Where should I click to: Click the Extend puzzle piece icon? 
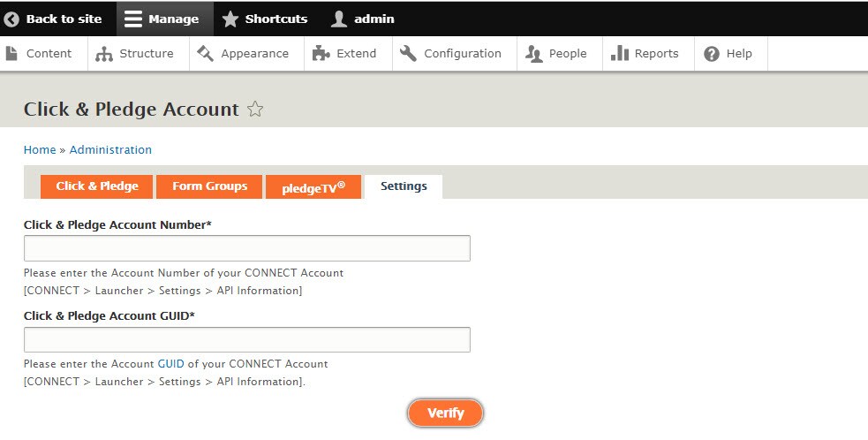click(321, 53)
